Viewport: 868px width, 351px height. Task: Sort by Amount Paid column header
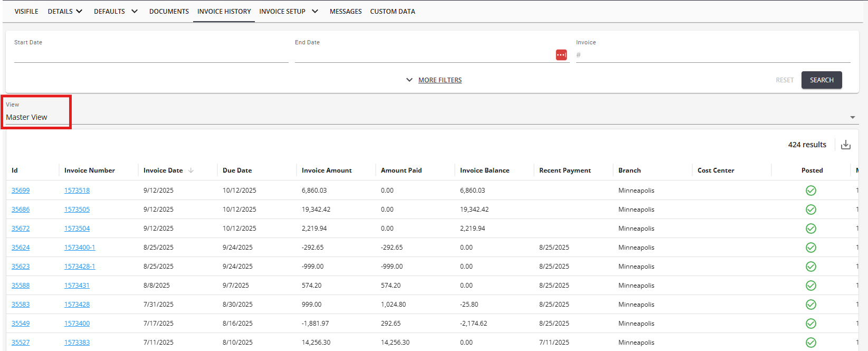[402, 170]
